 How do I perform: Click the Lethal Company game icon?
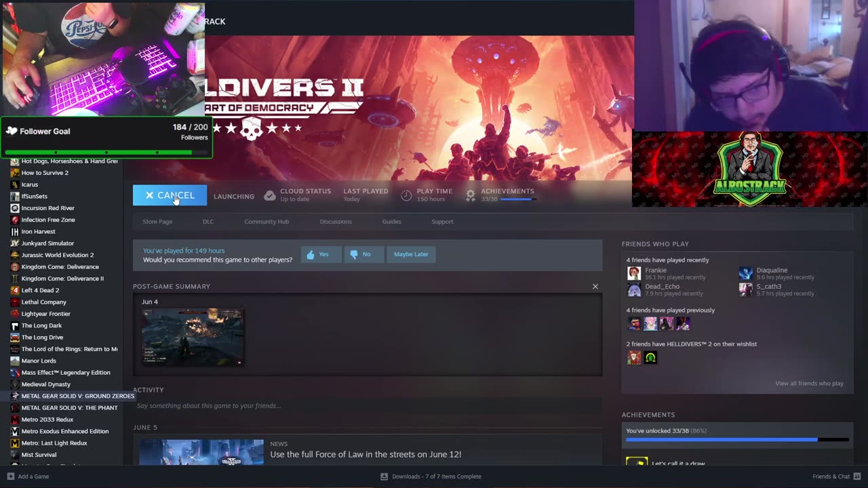coord(15,302)
